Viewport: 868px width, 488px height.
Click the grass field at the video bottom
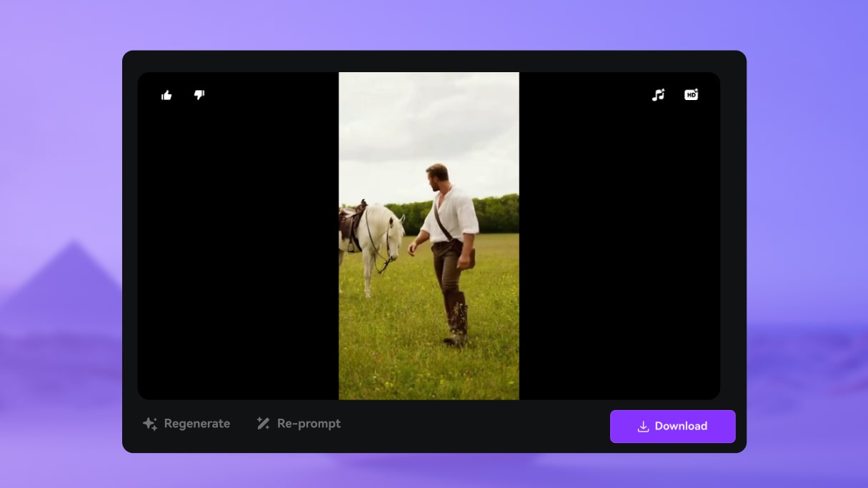pos(429,372)
